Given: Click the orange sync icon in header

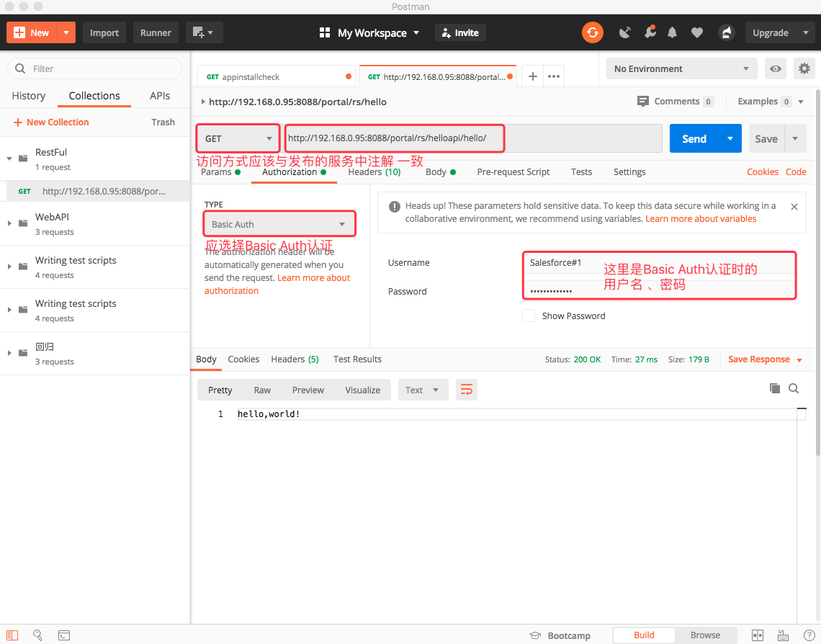Looking at the screenshot, I should [x=593, y=32].
